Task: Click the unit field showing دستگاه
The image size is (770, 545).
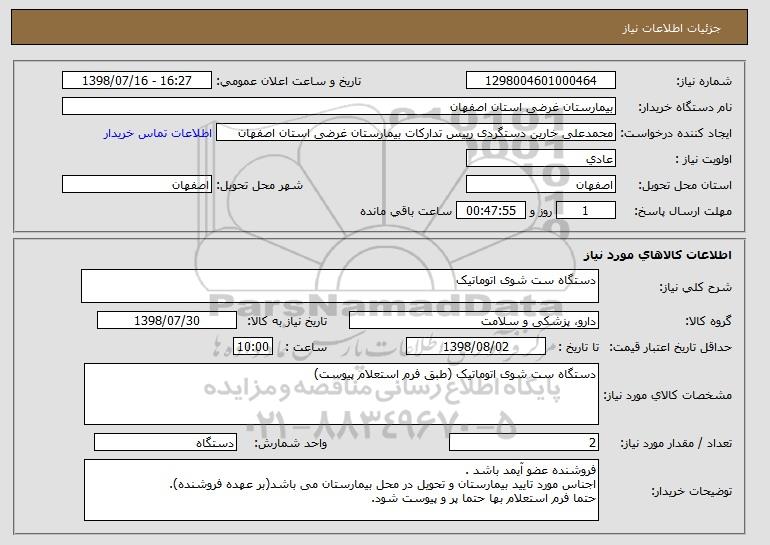Action: tap(165, 442)
